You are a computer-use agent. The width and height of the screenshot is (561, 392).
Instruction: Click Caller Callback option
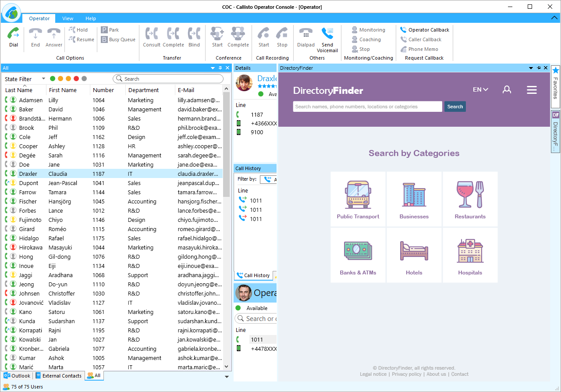pyautogui.click(x=421, y=39)
